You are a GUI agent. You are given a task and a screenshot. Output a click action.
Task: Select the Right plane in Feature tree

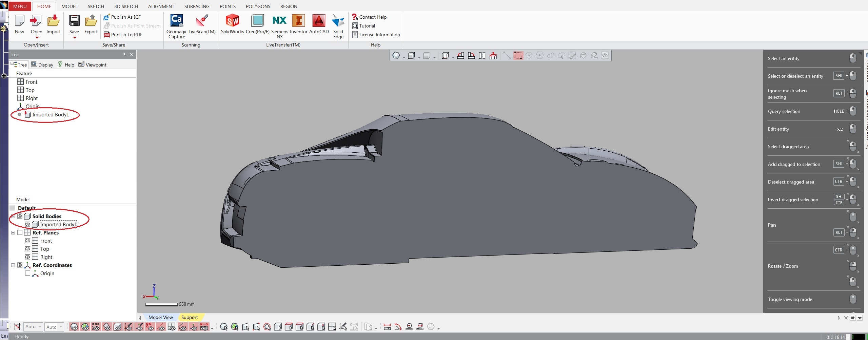pyautogui.click(x=32, y=98)
